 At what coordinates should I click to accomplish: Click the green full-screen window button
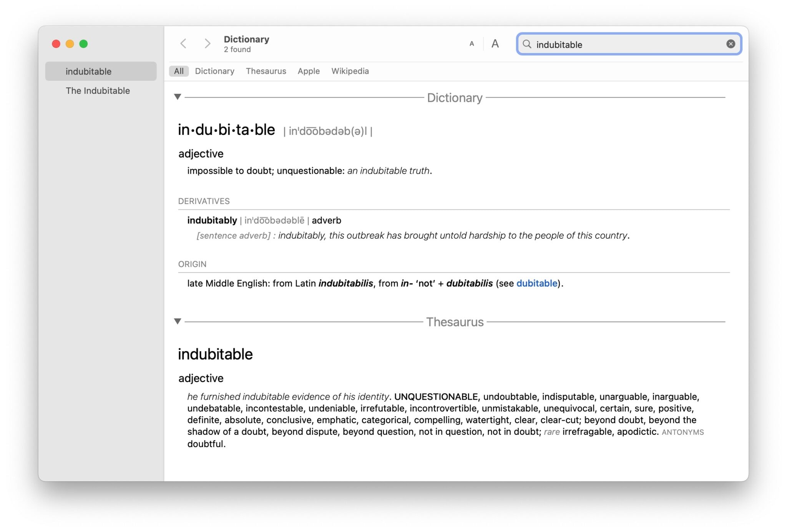coord(83,44)
